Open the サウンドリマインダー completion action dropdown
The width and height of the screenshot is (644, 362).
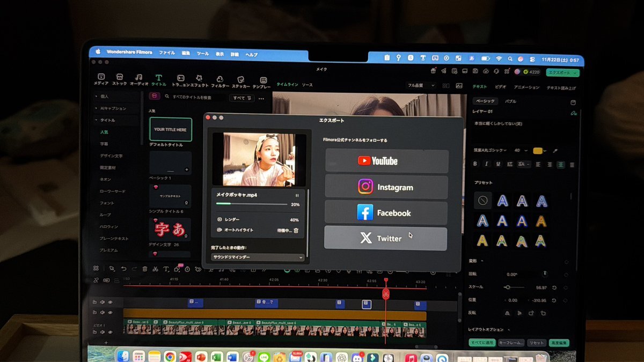tap(258, 257)
